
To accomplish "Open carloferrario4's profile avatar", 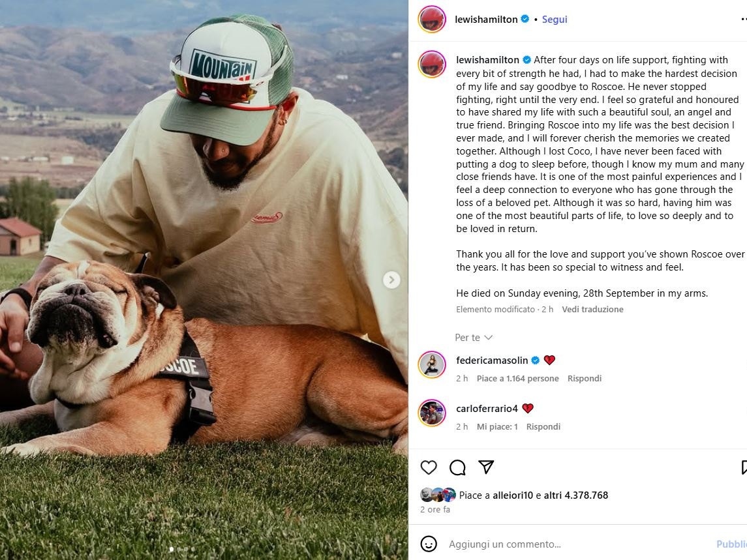I will (x=432, y=413).
